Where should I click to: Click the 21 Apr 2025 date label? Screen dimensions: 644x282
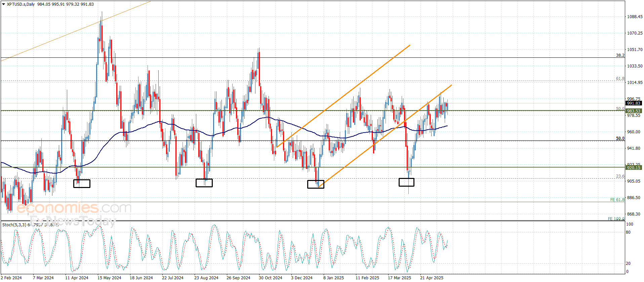[432, 278]
